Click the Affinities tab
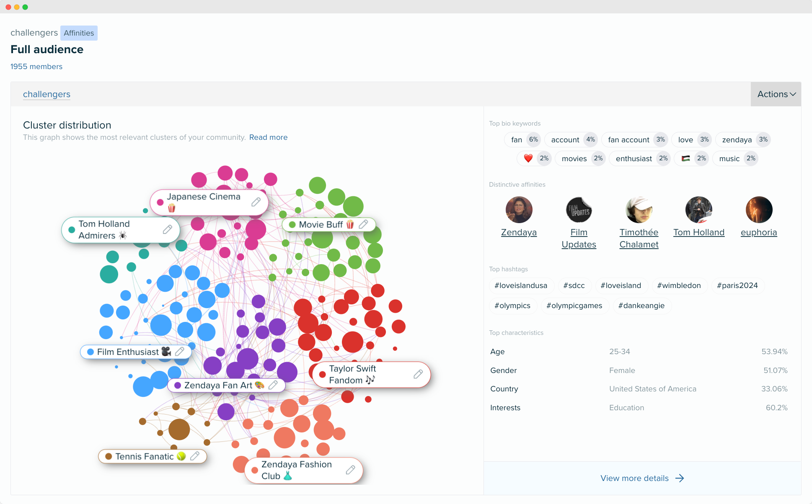Screen dimensions: 812x504 (78, 32)
